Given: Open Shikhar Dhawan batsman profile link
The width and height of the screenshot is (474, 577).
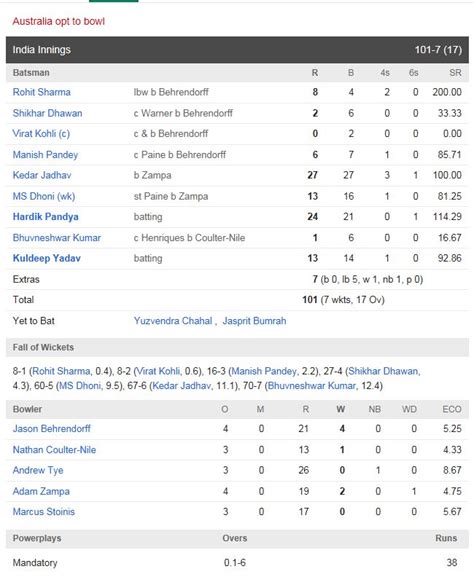Looking at the screenshot, I should 47,113.
